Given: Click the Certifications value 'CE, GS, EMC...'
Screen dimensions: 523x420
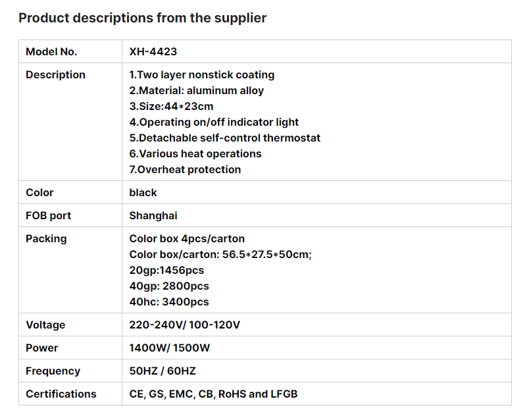Looking at the screenshot, I should (213, 394).
